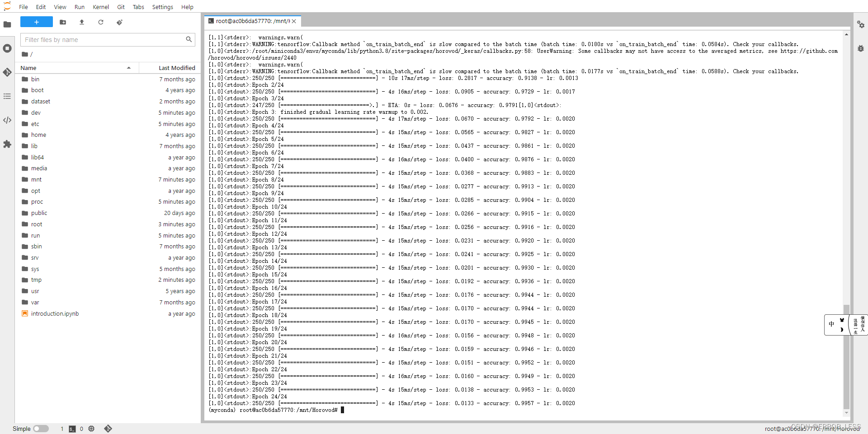Open the File menu

24,7
